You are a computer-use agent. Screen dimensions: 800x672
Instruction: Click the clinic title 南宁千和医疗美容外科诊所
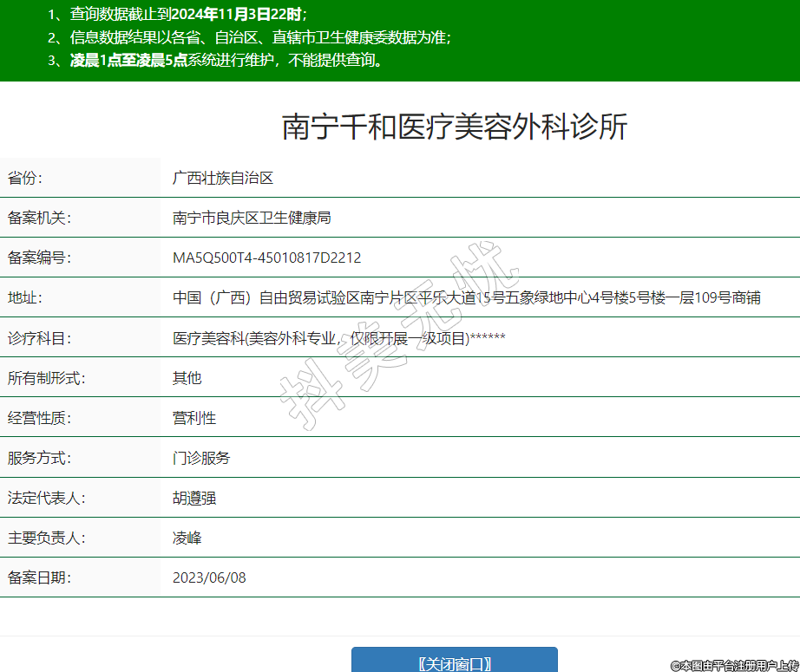454,127
